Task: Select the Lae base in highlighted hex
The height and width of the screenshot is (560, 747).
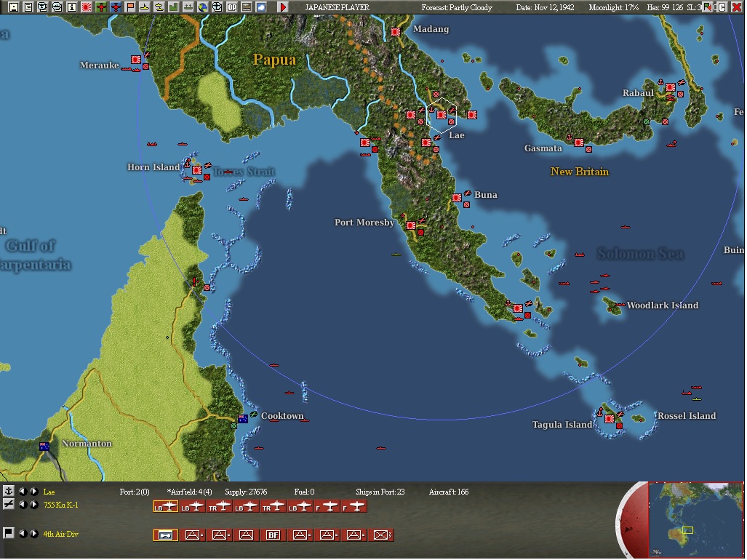Action: [x=442, y=115]
